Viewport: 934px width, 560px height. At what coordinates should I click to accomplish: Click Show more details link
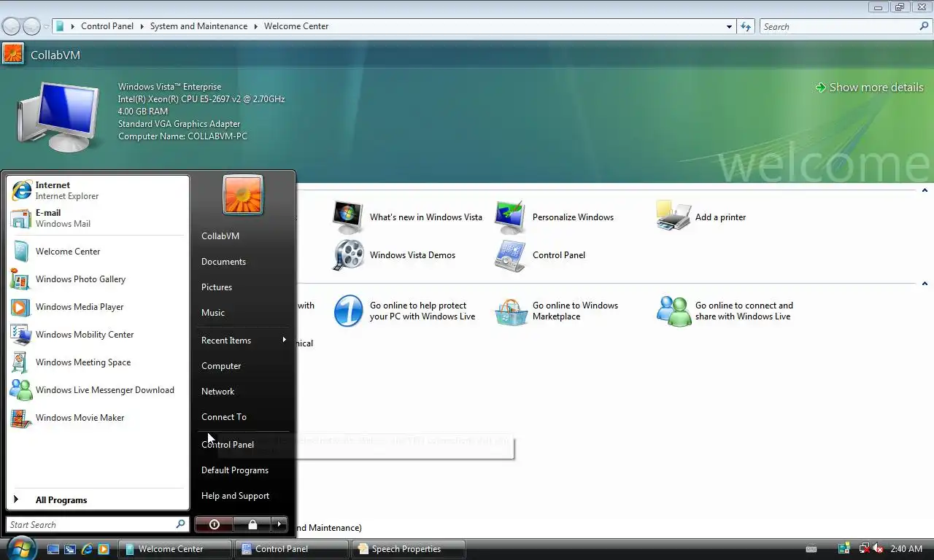(869, 87)
